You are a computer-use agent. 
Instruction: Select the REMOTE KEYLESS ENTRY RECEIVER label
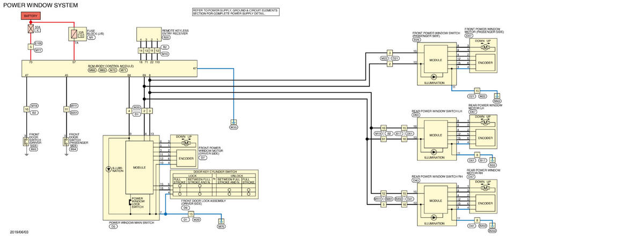click(x=174, y=32)
